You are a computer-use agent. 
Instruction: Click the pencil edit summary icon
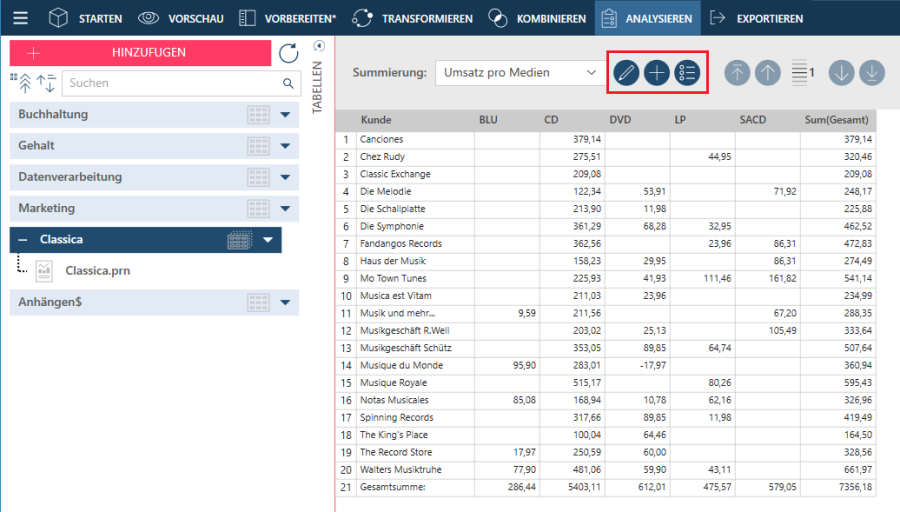[x=626, y=73]
